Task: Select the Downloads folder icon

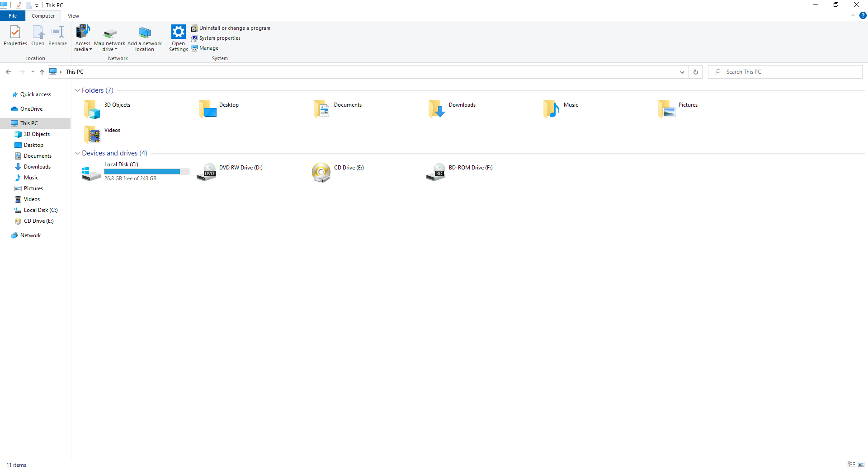Action: (x=437, y=109)
